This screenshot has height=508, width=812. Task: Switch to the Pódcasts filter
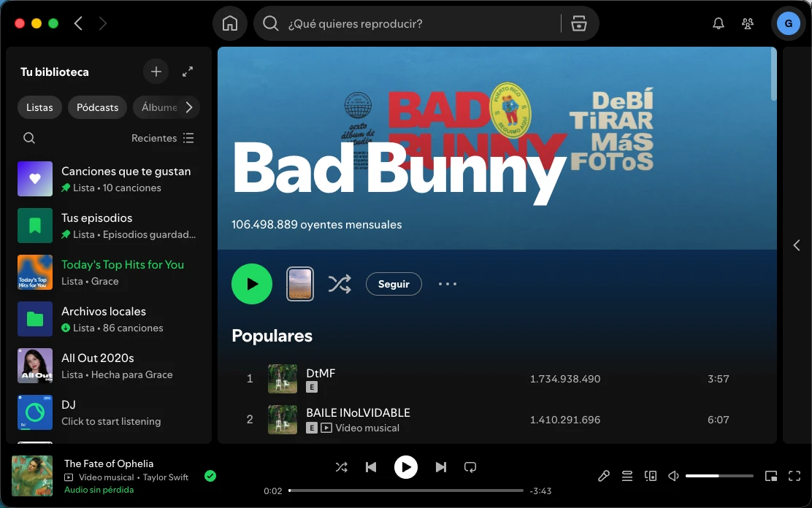[97, 107]
